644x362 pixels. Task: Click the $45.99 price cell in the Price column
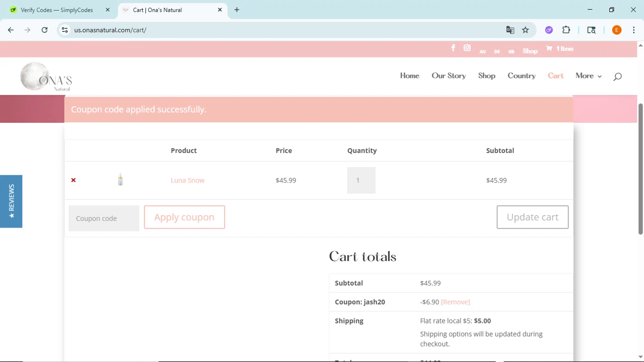pos(286,180)
